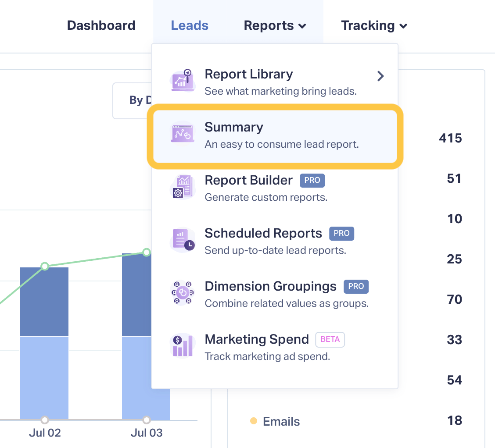Image resolution: width=495 pixels, height=448 pixels.
Task: Click the value 54 in list
Action: point(454,380)
